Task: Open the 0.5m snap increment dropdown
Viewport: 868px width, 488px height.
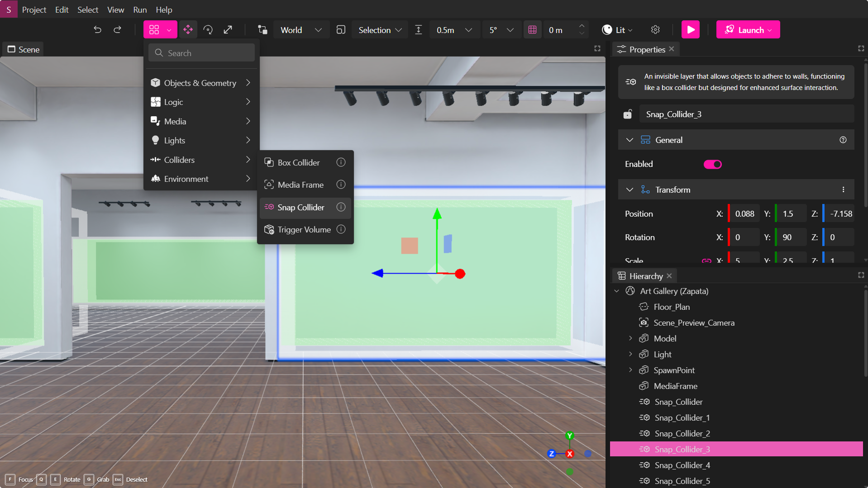Action: tap(454, 29)
